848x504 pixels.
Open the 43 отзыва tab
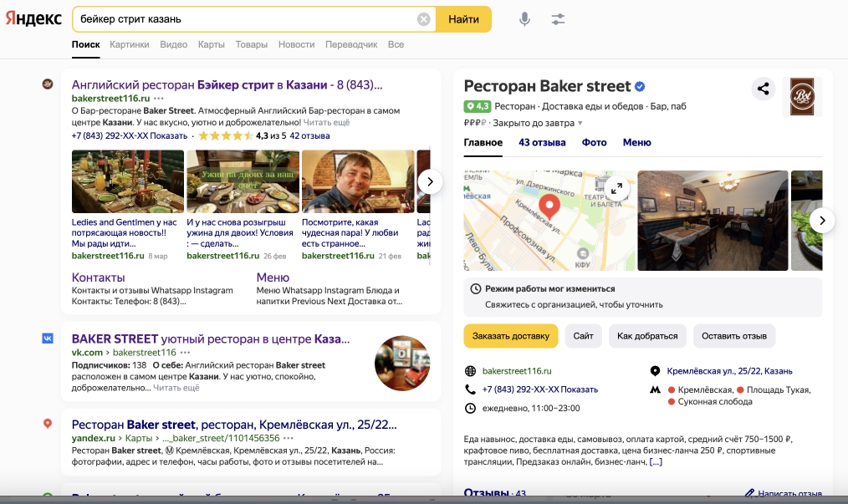coord(542,143)
